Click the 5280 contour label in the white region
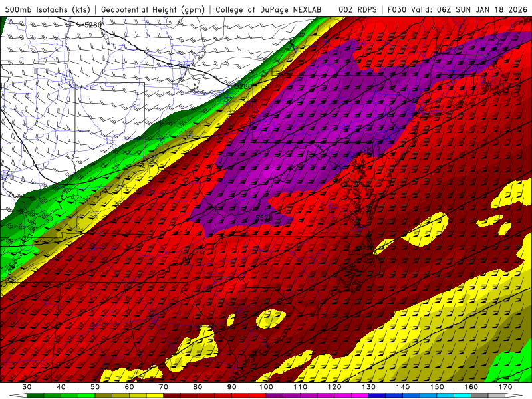Viewport: 532px width, 399px height. click(92, 25)
